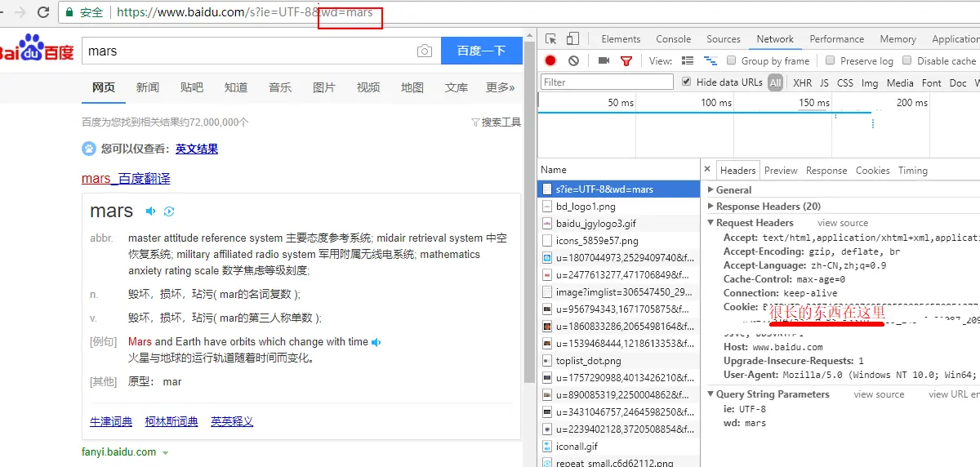This screenshot has width=980, height=467.
Task: Switch to the Timing tab
Action: pos(913,171)
